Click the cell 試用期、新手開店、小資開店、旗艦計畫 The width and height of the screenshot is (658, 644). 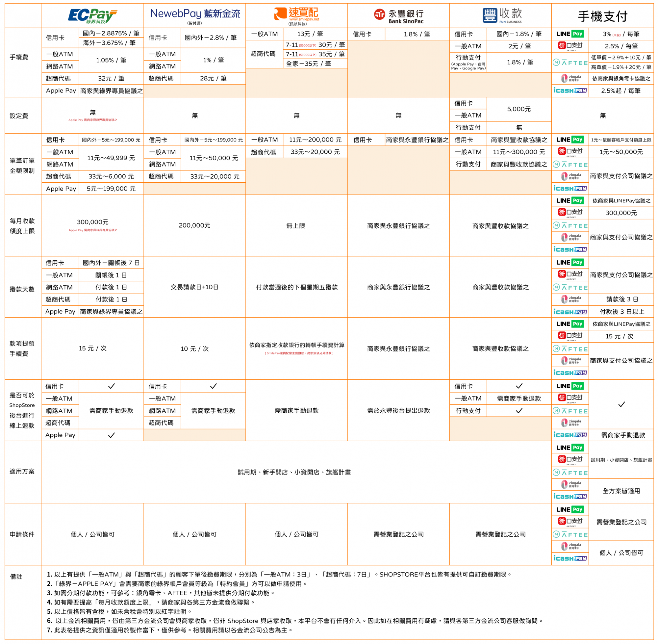click(x=294, y=472)
